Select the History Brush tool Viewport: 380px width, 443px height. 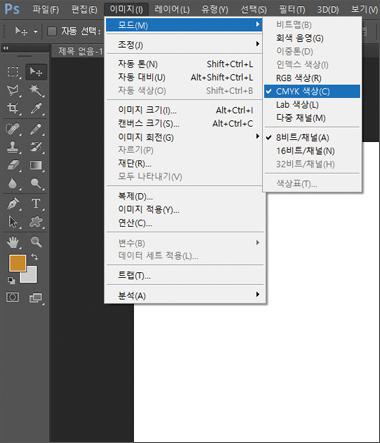[36, 147]
